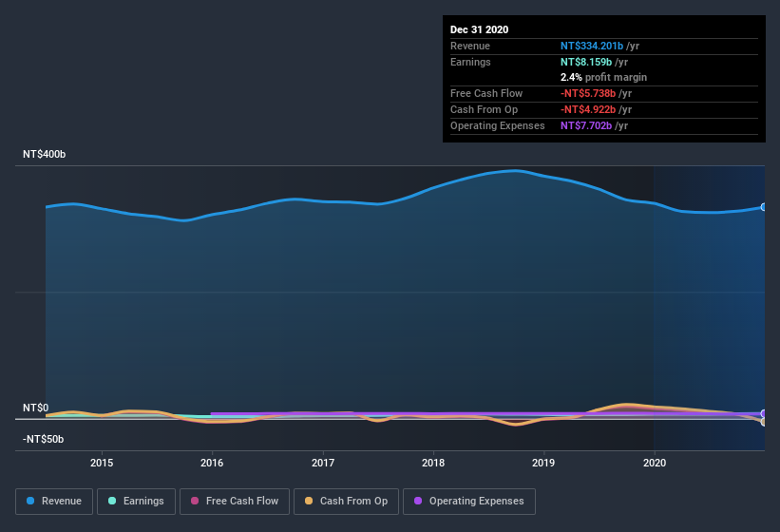Viewport: 780px width, 532px height.
Task: Click the NT$400b y-axis label
Action: [x=45, y=154]
